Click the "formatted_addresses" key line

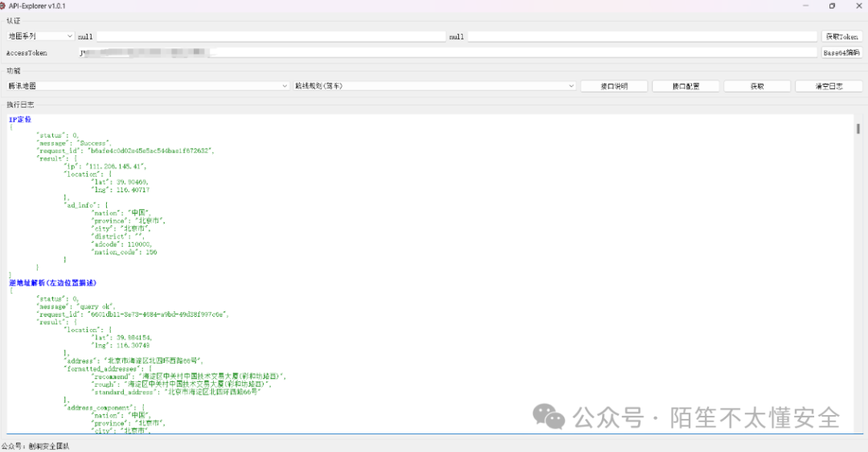click(x=107, y=368)
